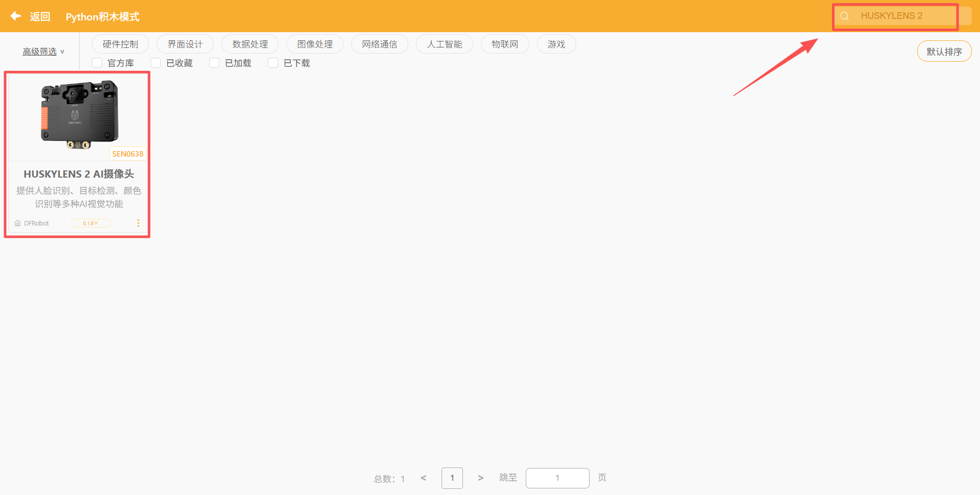Click the back arrow icon in the header
The width and height of the screenshot is (980, 495).
[x=16, y=16]
